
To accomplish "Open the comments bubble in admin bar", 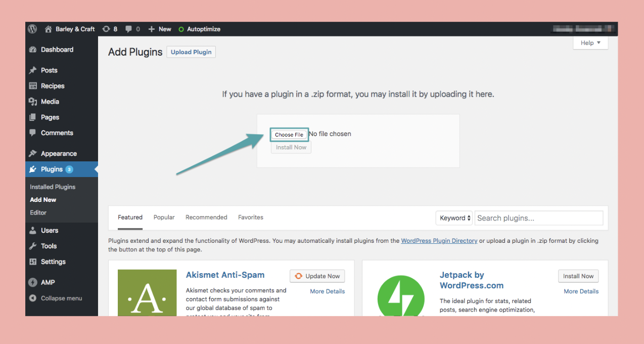I will pyautogui.click(x=133, y=29).
